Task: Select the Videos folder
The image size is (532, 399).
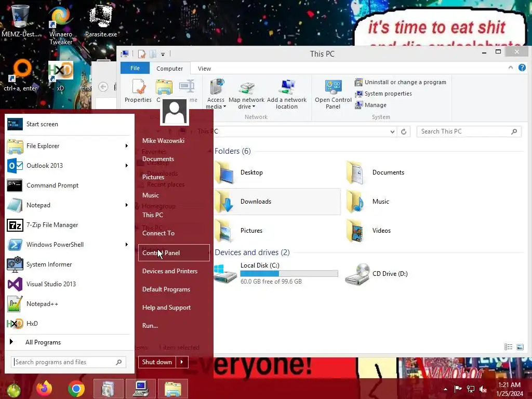Action: (368, 231)
